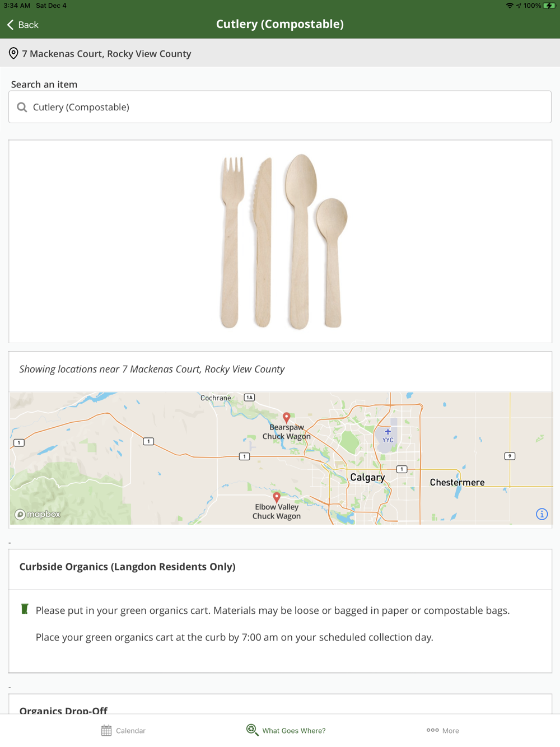The height and width of the screenshot is (747, 560).
Task: Open the What Goes Where? tab
Action: click(286, 730)
